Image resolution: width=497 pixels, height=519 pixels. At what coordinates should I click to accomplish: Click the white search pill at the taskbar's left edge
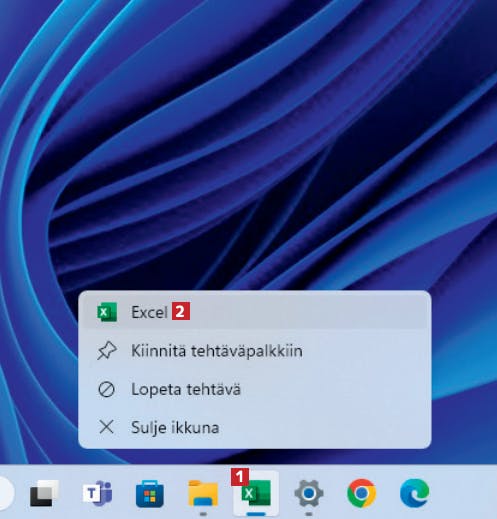pos(6,493)
